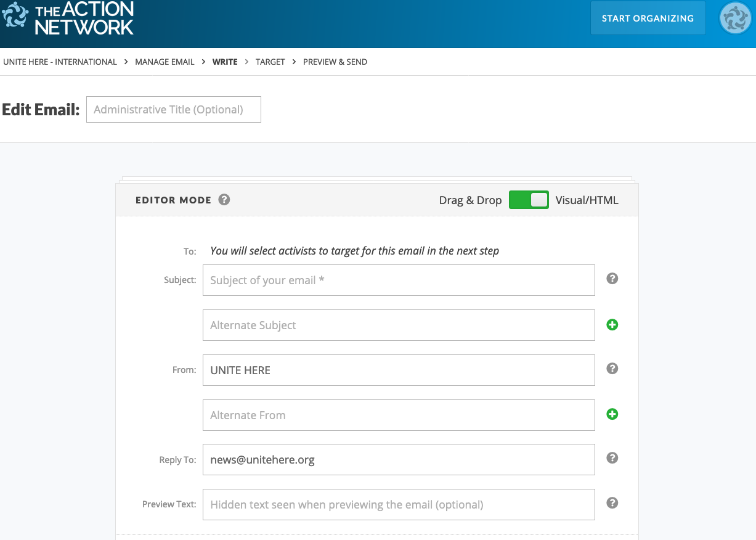756x540 pixels.
Task: Open the Preview & Send step
Action: tap(335, 62)
